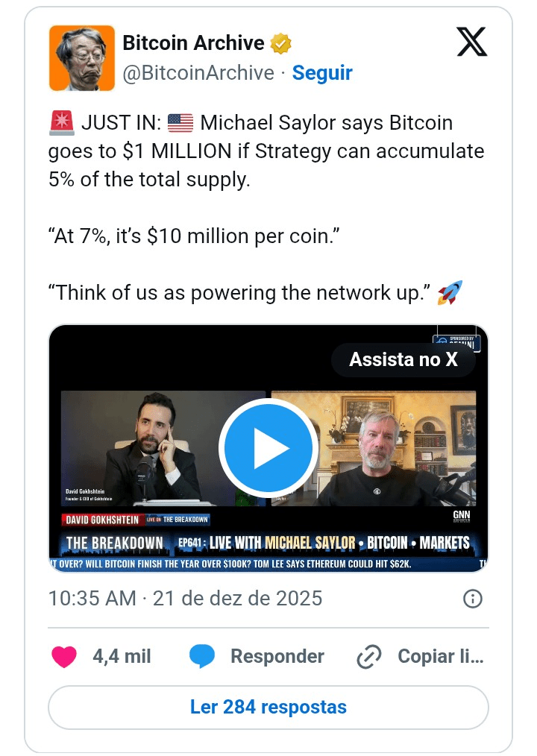
Task: Click the Assista no X button
Action: 403,359
